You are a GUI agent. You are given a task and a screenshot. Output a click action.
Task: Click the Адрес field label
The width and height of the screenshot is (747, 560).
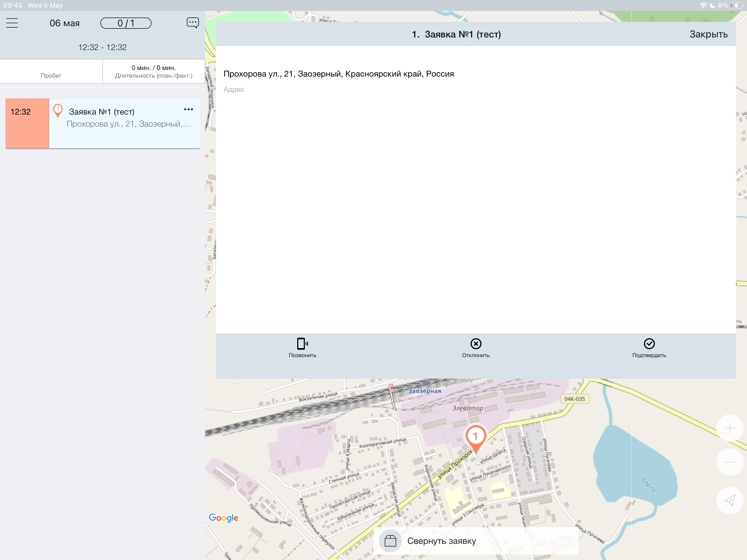[x=234, y=89]
